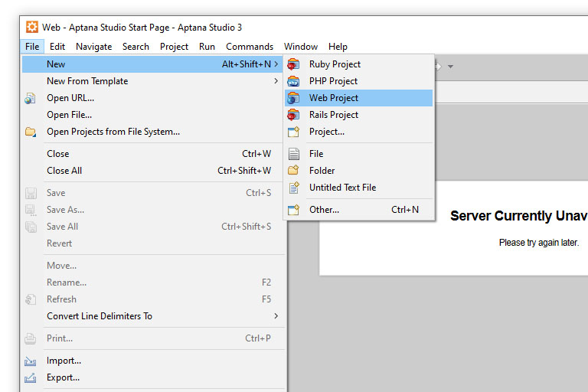This screenshot has height=392, width=588.
Task: Choose Open File... from File menu
Action: click(152, 115)
